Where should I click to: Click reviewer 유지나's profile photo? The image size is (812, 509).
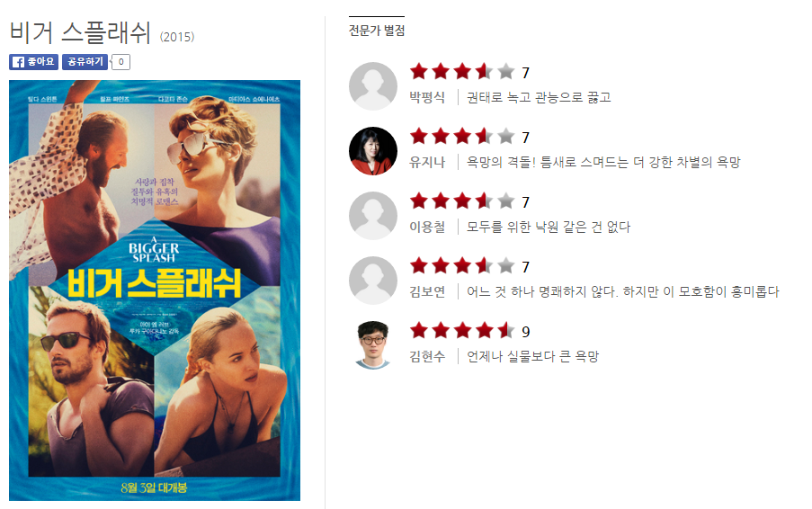pos(373,151)
